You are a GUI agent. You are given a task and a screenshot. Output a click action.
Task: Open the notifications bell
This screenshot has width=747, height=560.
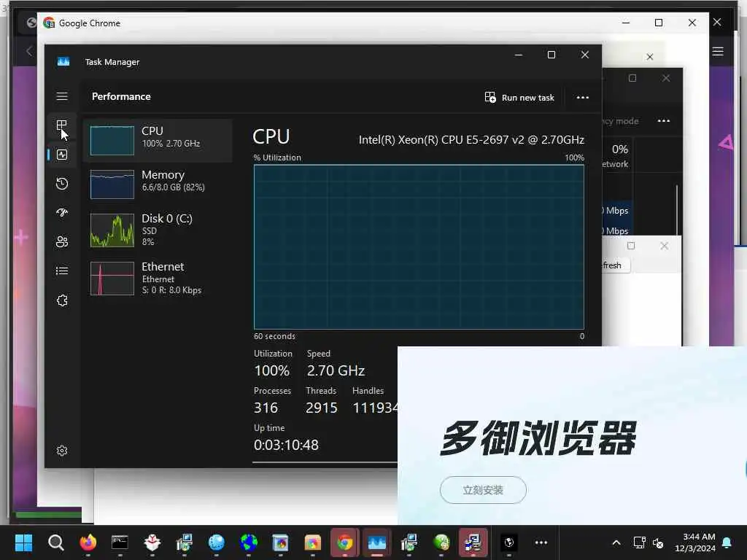click(727, 542)
